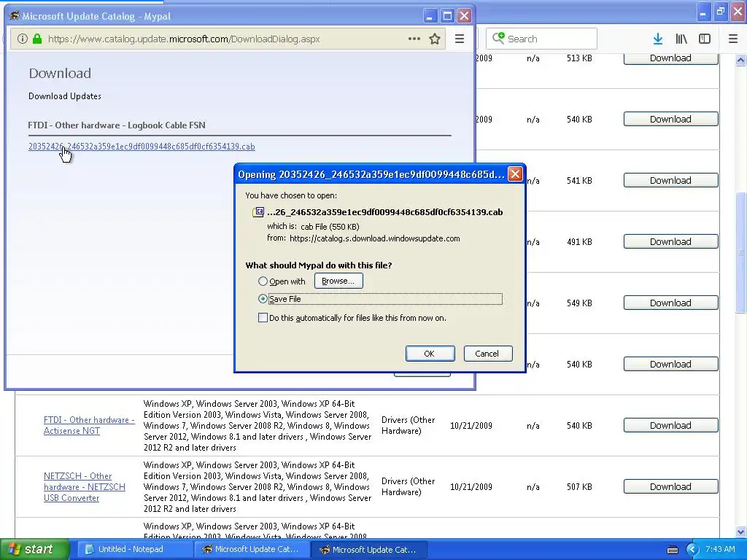Click the green padlock security icon
Viewport: 747px width, 560px height.
[37, 39]
